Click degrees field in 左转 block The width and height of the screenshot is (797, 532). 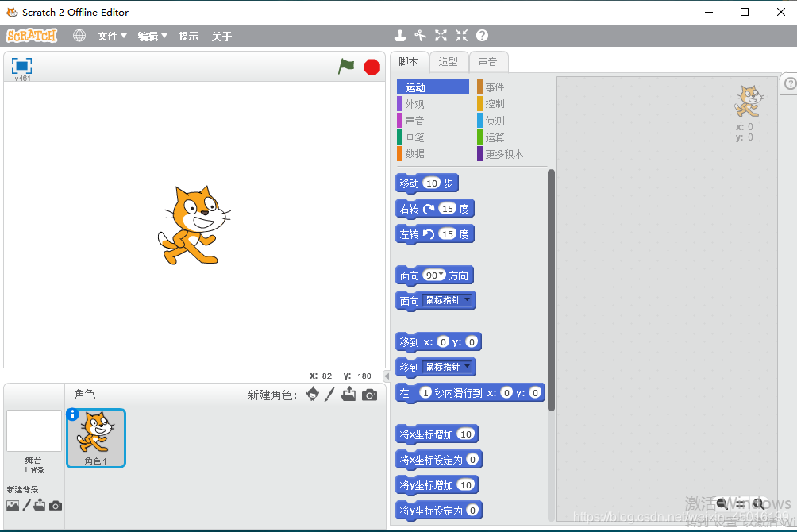click(447, 234)
